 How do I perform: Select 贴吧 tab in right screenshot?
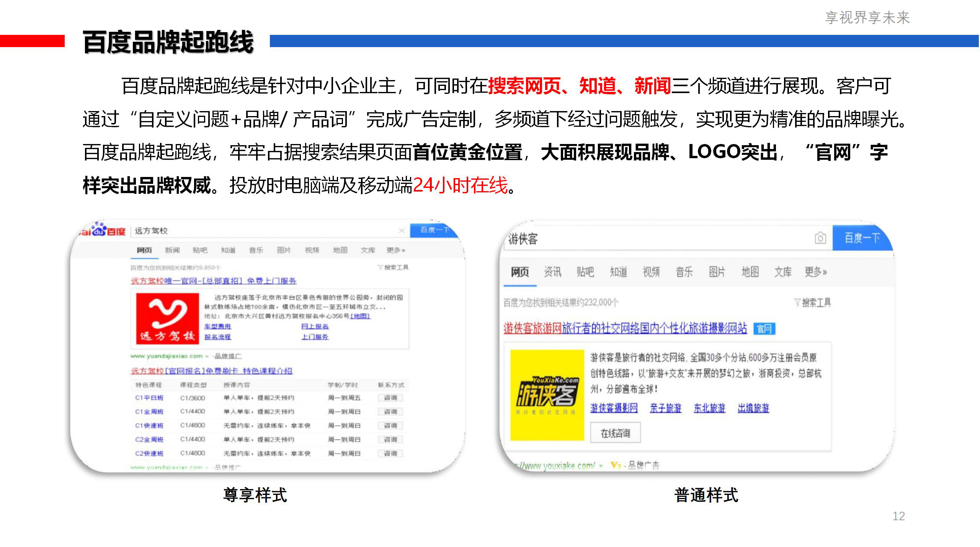coord(586,272)
